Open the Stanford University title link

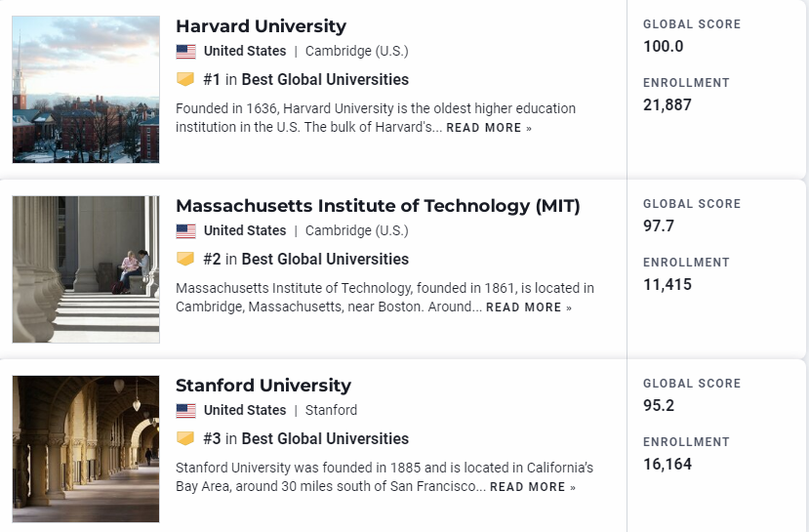point(263,385)
